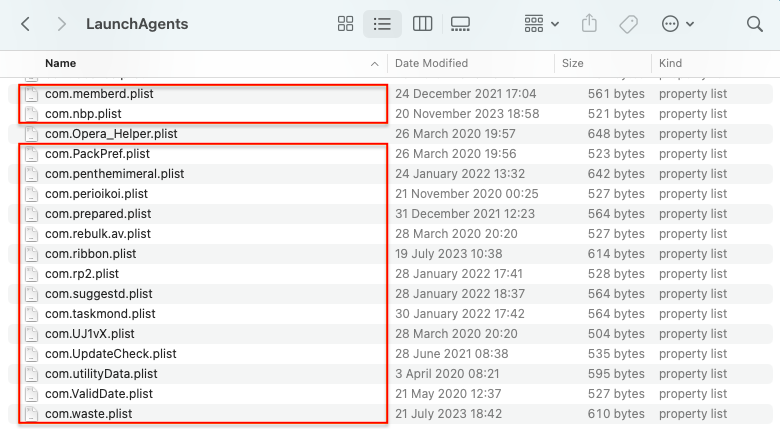This screenshot has width=780, height=431.
Task: Click document icon of com.PackPref.plist
Action: (x=31, y=153)
